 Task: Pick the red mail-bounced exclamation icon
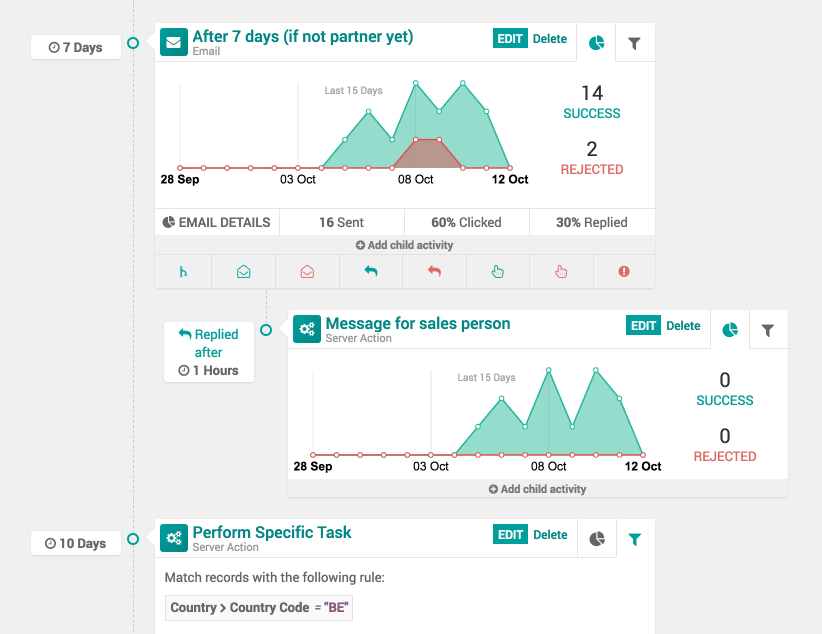[624, 271]
